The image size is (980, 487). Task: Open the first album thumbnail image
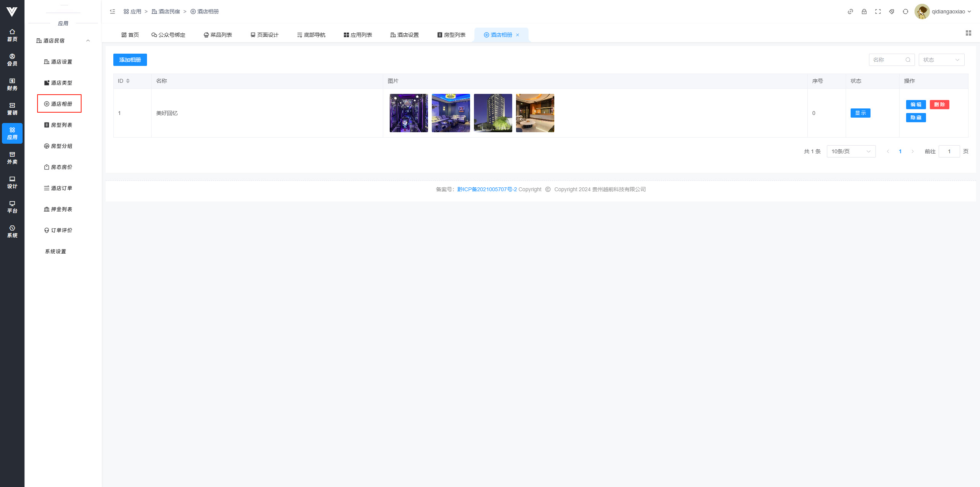pos(409,113)
